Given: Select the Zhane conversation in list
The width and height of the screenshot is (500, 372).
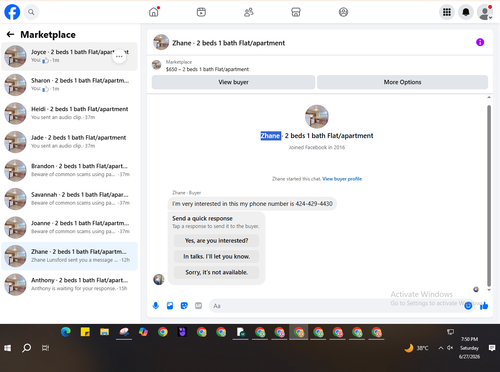Looking at the screenshot, I should (69, 256).
